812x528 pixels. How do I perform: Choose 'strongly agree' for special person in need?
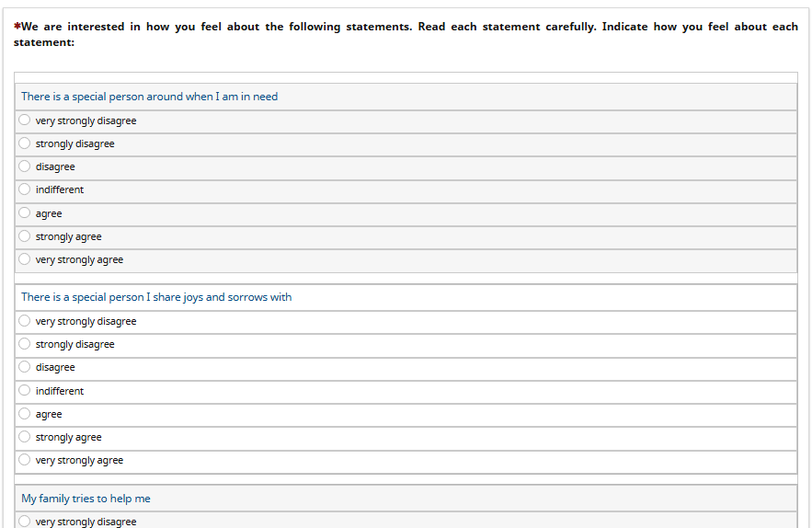[25, 236]
